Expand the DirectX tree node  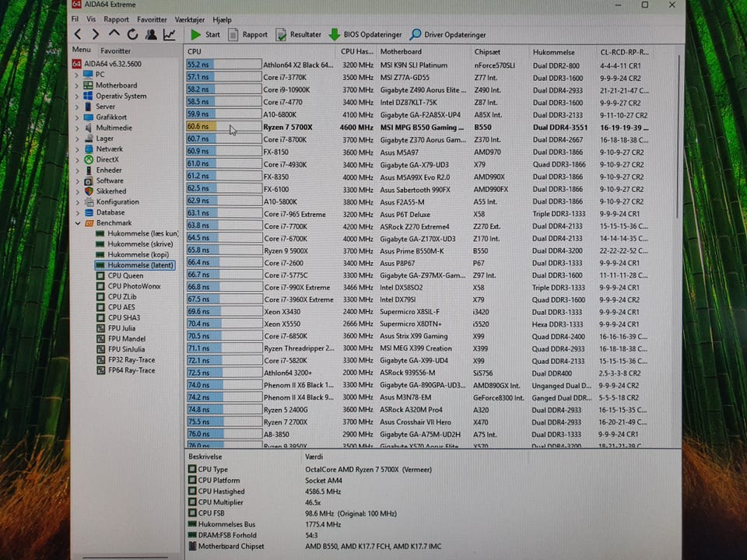pyautogui.click(x=77, y=159)
